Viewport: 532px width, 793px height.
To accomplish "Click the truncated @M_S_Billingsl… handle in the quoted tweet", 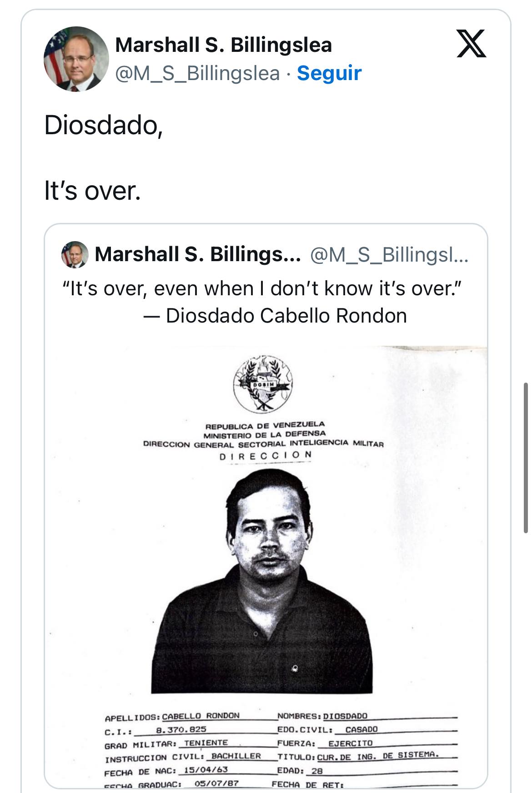I will (389, 254).
